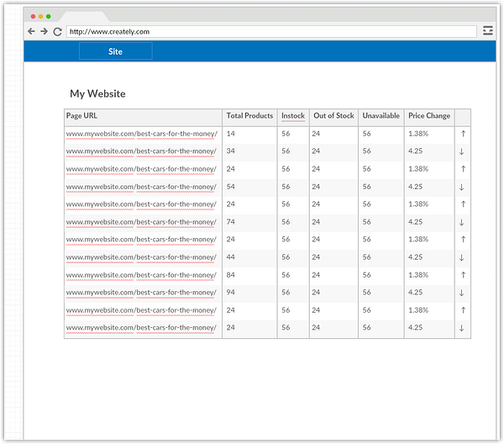The image size is (504, 444).
Task: Open the browser hamburger menu
Action: (x=488, y=31)
